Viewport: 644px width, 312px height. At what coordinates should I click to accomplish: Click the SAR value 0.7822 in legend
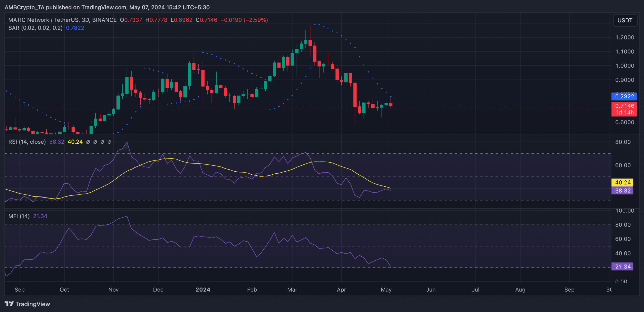coord(75,28)
